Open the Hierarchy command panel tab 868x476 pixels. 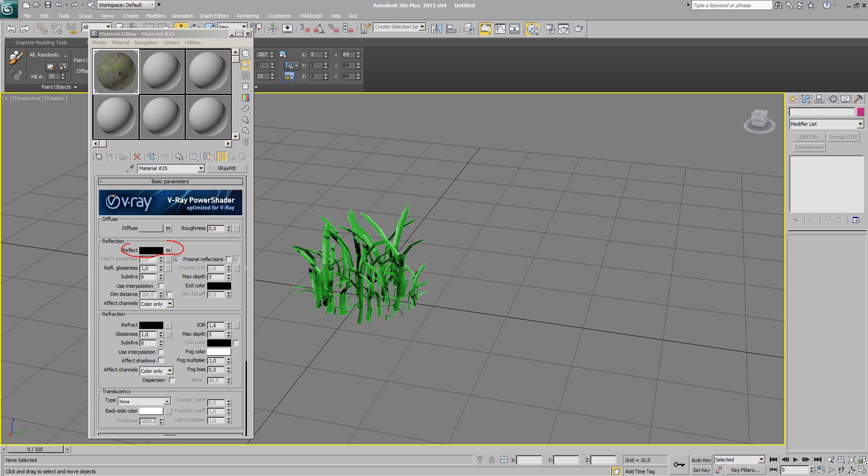click(x=819, y=99)
